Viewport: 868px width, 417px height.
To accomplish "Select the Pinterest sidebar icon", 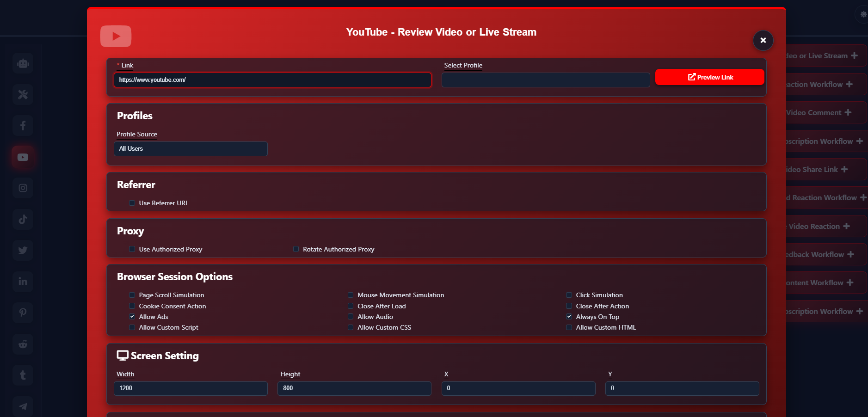I will click(23, 313).
